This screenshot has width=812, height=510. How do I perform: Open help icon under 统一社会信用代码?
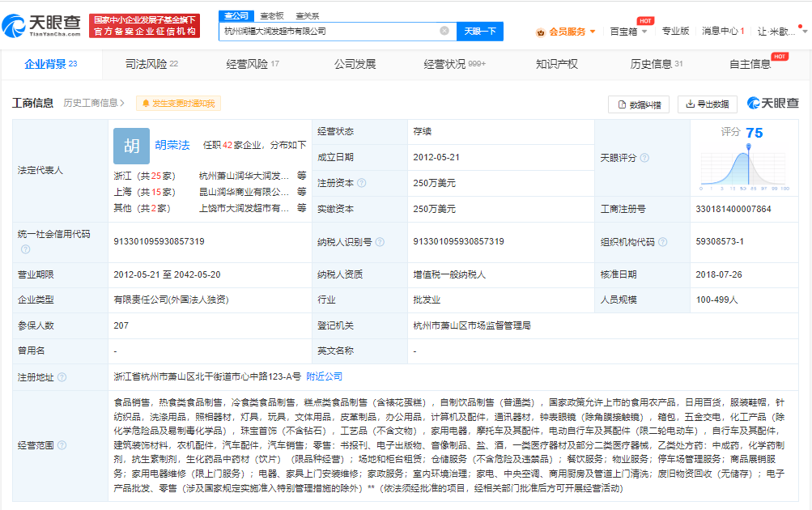point(25,249)
